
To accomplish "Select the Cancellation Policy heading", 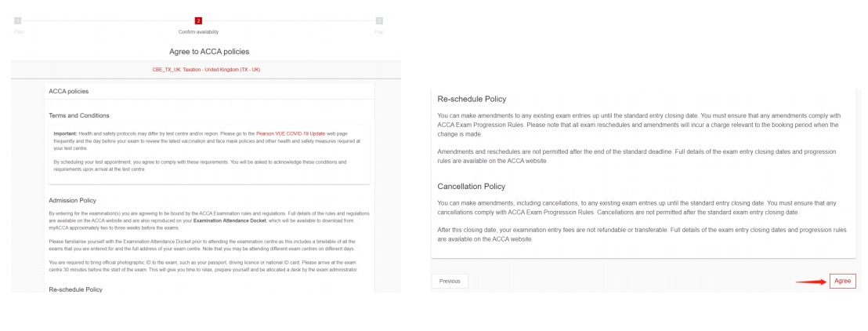I will pos(471,187).
